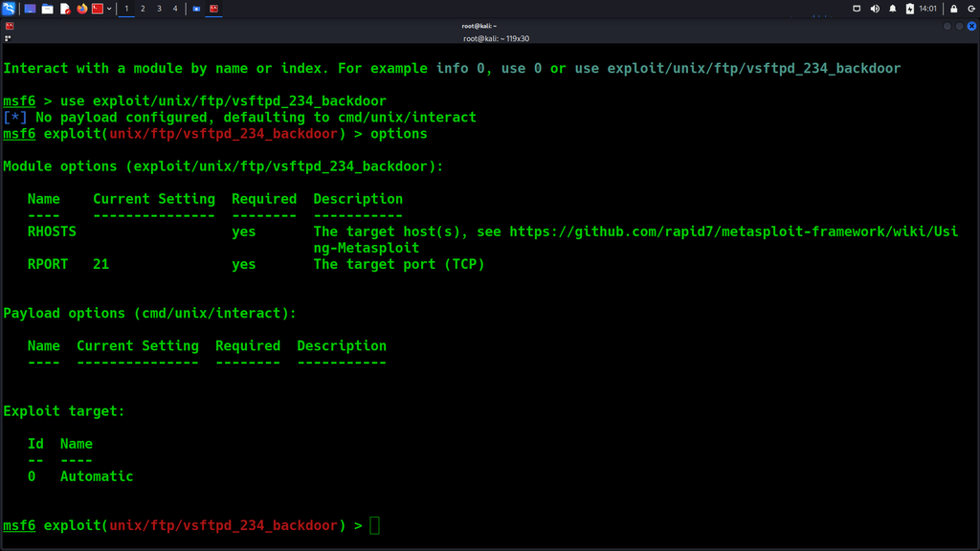
Task: Switch to workspace 3
Action: (159, 9)
